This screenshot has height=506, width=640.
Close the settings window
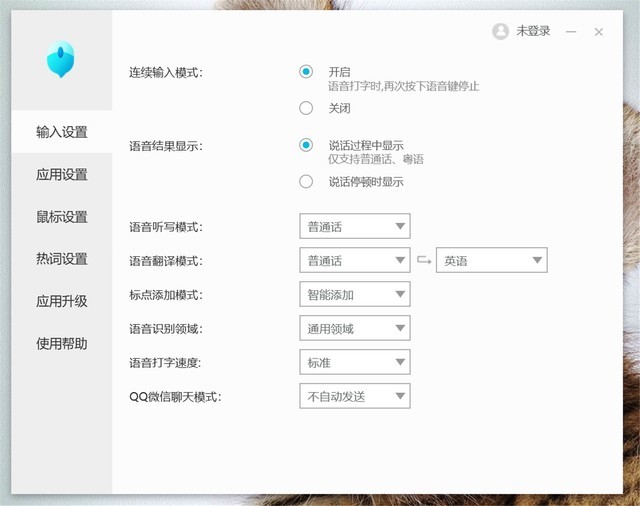tap(598, 32)
